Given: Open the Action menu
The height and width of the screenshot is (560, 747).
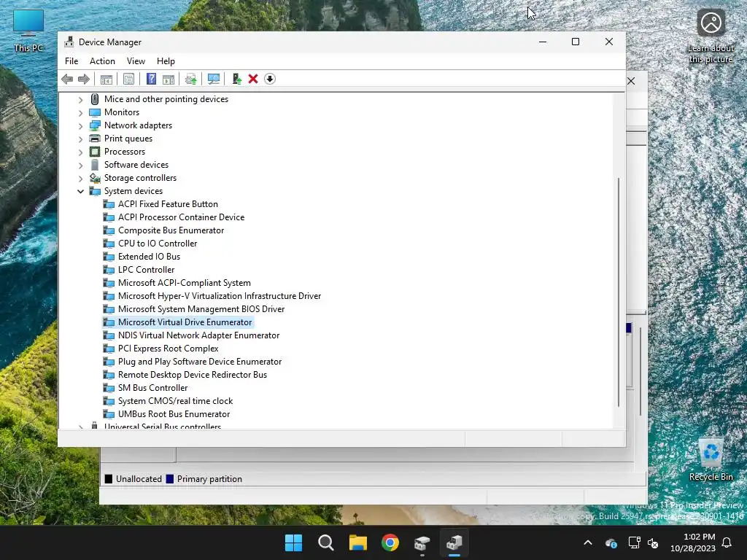Looking at the screenshot, I should (102, 61).
